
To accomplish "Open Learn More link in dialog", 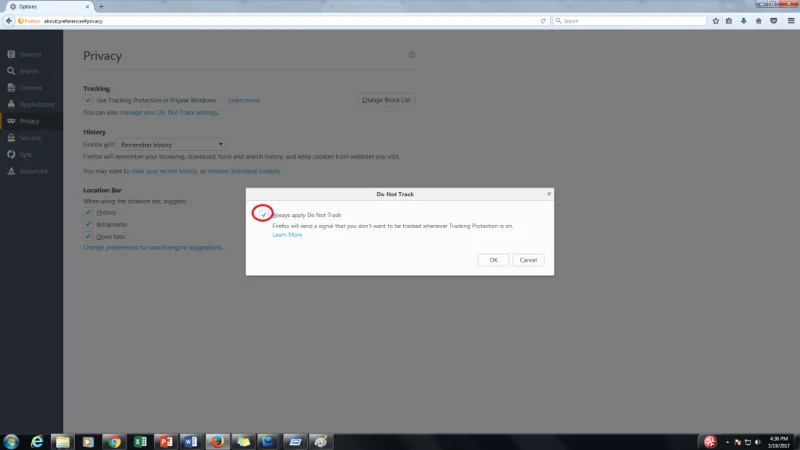I will coord(287,235).
